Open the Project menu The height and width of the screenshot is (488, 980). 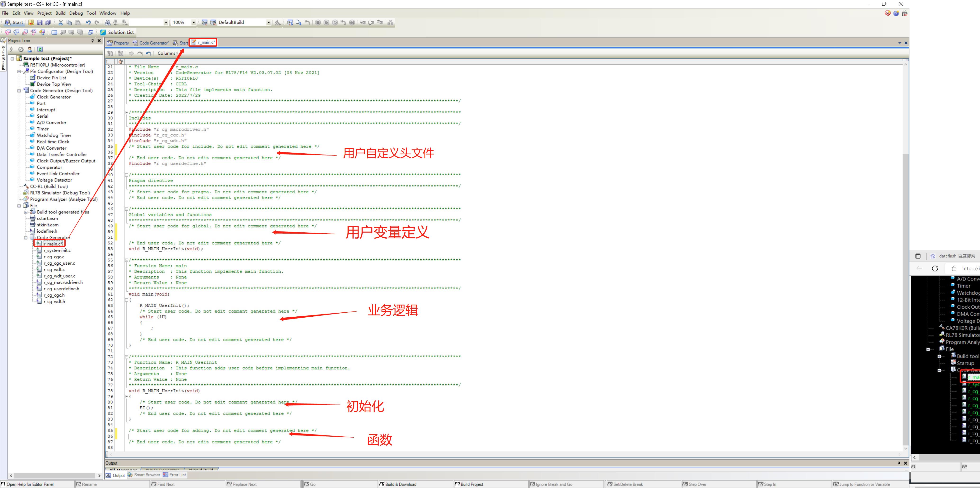click(44, 13)
